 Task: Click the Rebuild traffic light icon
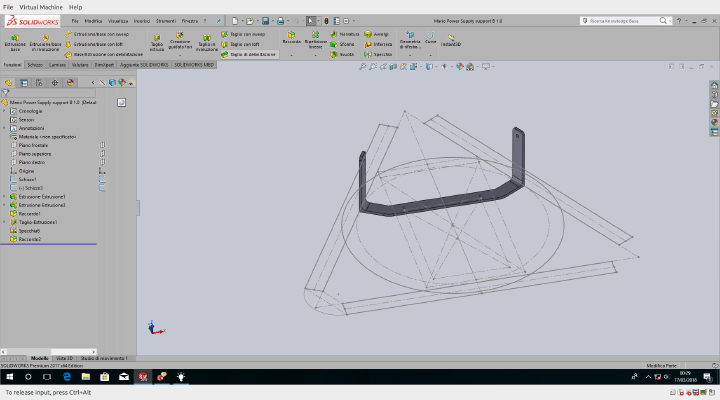pyautogui.click(x=326, y=21)
